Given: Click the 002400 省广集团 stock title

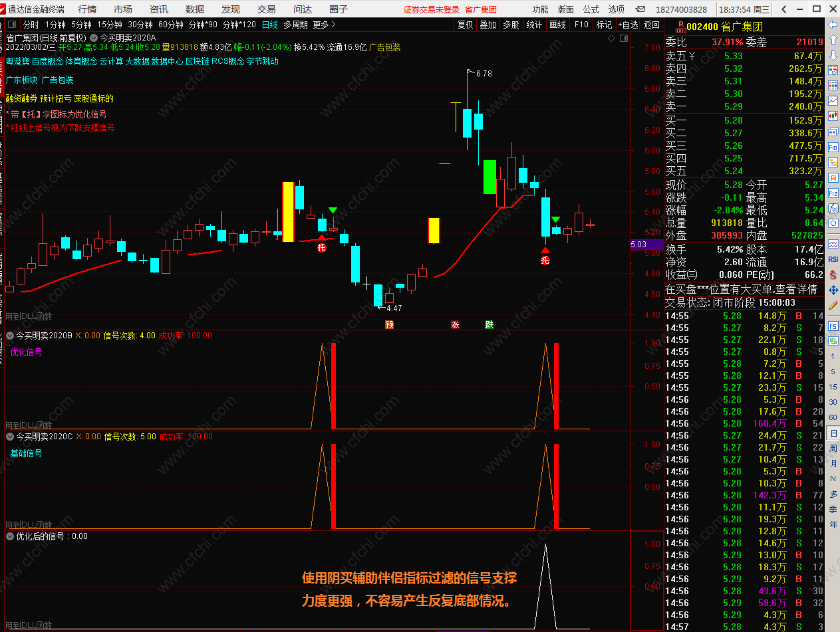Looking at the screenshot, I should (x=724, y=27).
